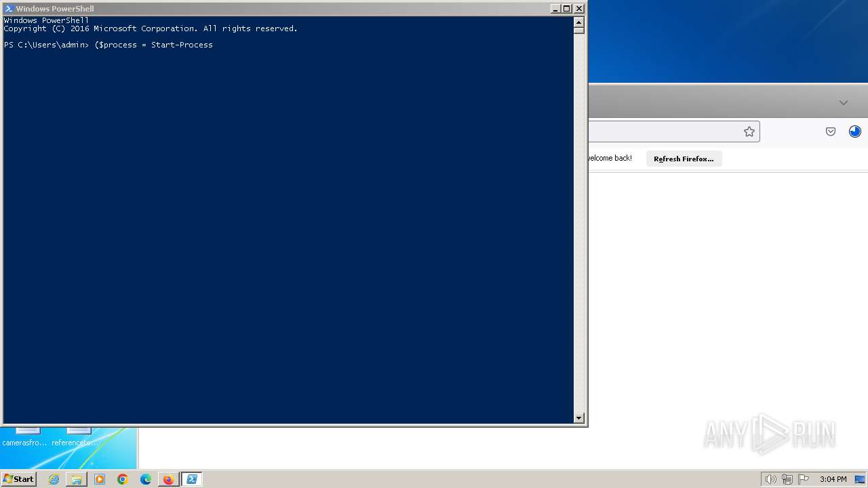Click the PowerShell command line text Start-Process
This screenshot has height=488, width=868.
tap(182, 45)
